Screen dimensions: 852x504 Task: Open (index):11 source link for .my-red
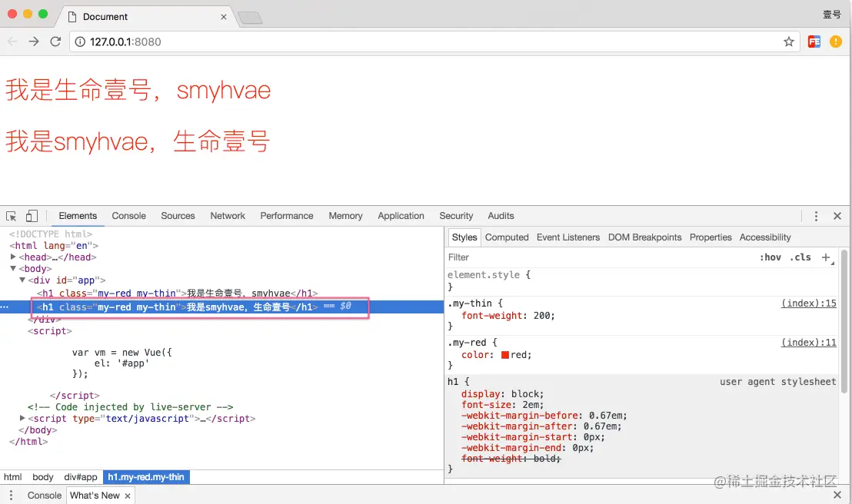coord(808,342)
